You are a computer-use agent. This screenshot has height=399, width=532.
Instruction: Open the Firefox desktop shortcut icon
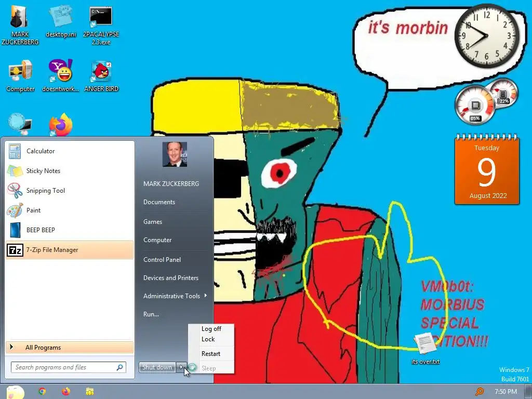click(61, 125)
